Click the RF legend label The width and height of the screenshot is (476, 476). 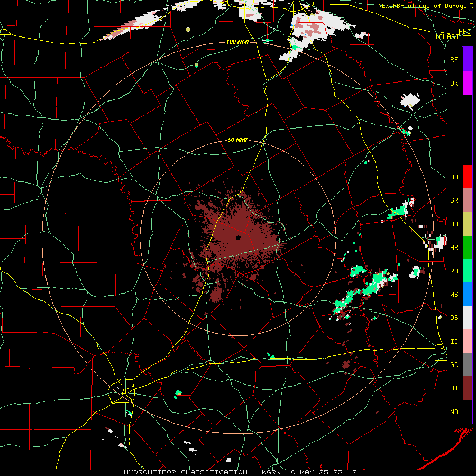(454, 59)
